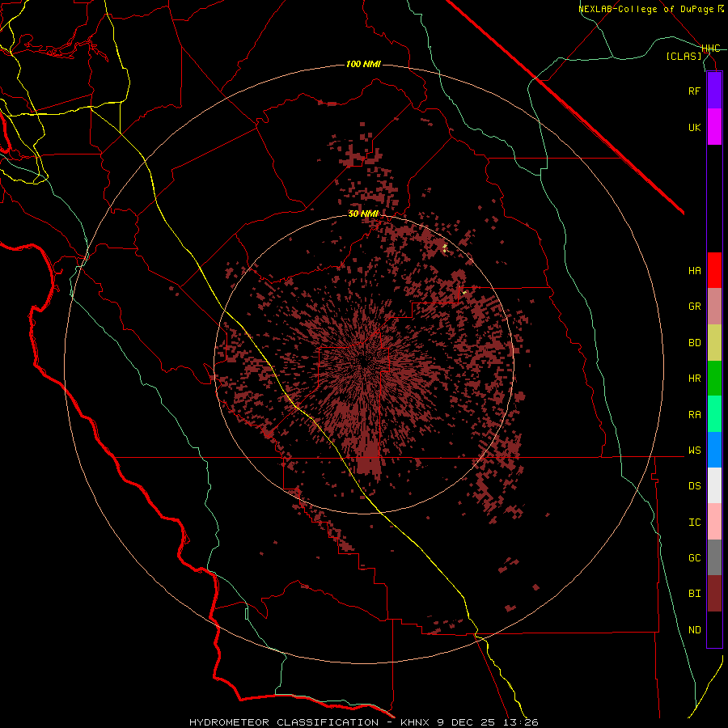Click the GC legend label
728x728 pixels.
click(694, 557)
